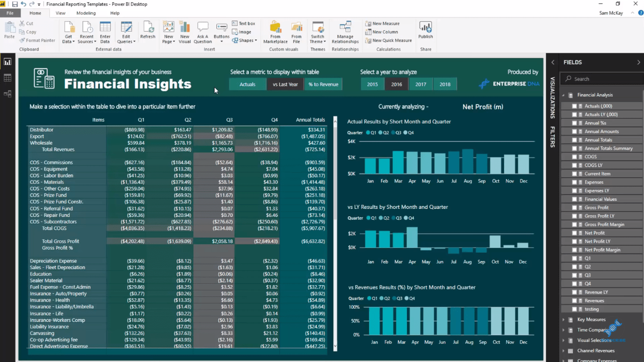Create a New Column

point(381,32)
